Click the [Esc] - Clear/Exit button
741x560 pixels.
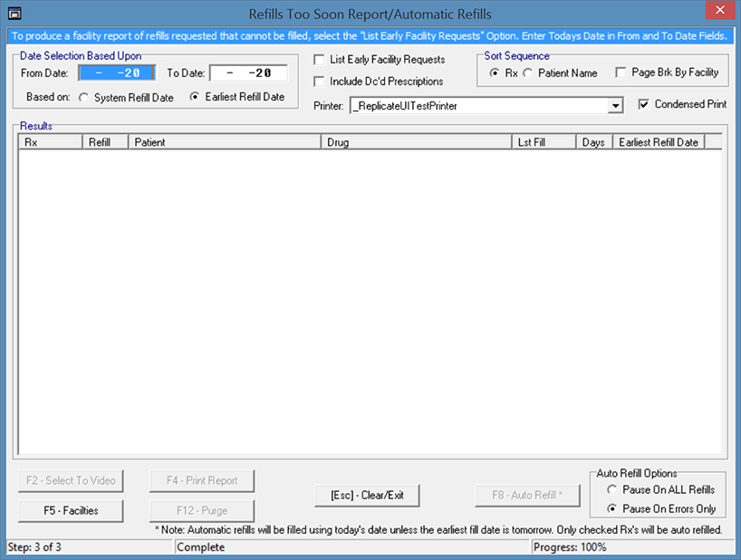click(367, 496)
